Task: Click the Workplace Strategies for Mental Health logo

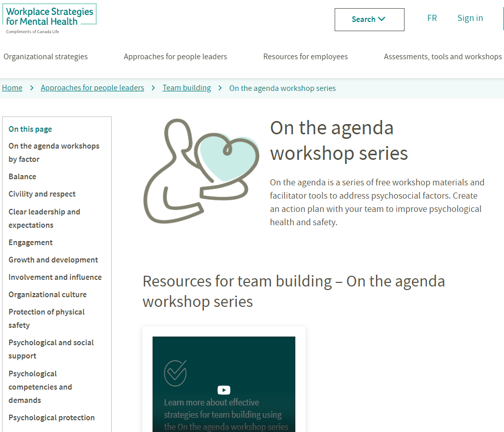Action: 49,19
